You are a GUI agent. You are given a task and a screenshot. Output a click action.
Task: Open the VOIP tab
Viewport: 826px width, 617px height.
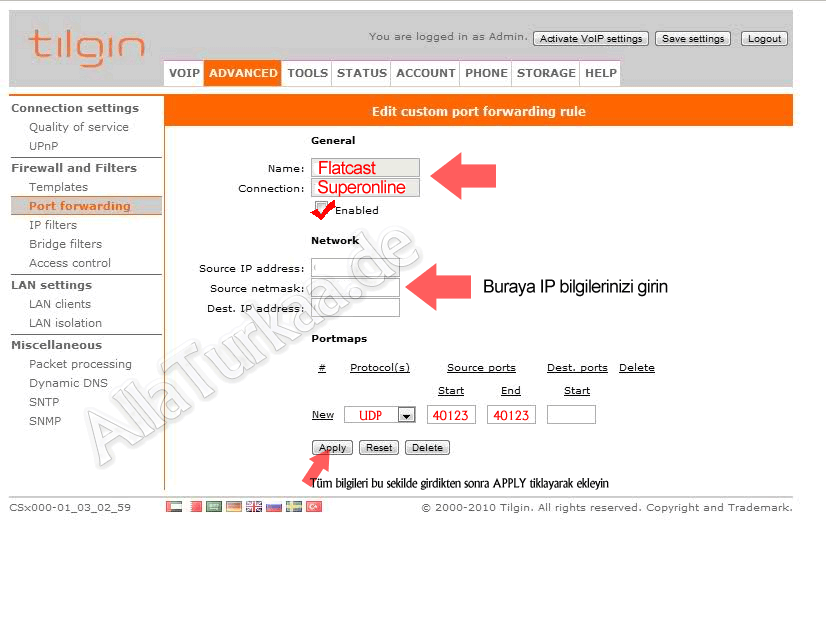184,73
